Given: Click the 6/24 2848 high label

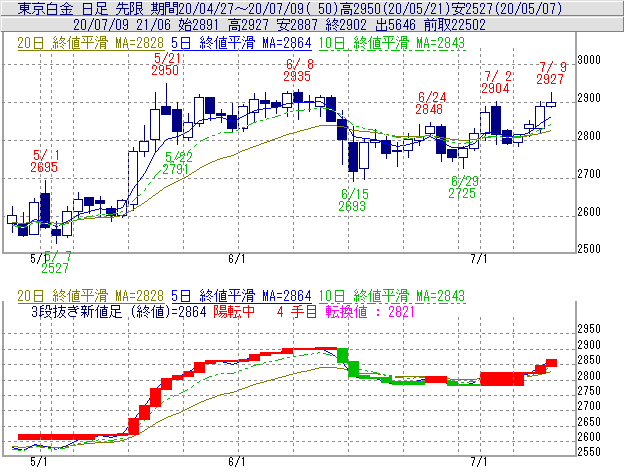Looking at the screenshot, I should [430, 103].
